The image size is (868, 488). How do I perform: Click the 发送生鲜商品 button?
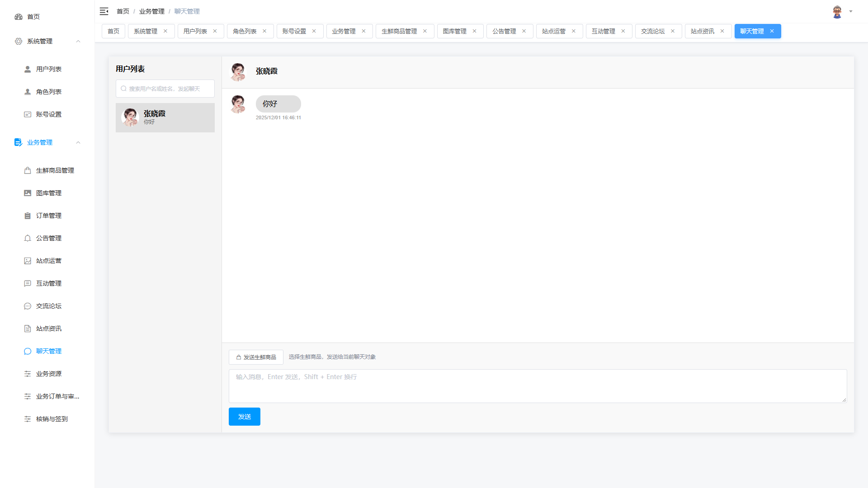(256, 357)
